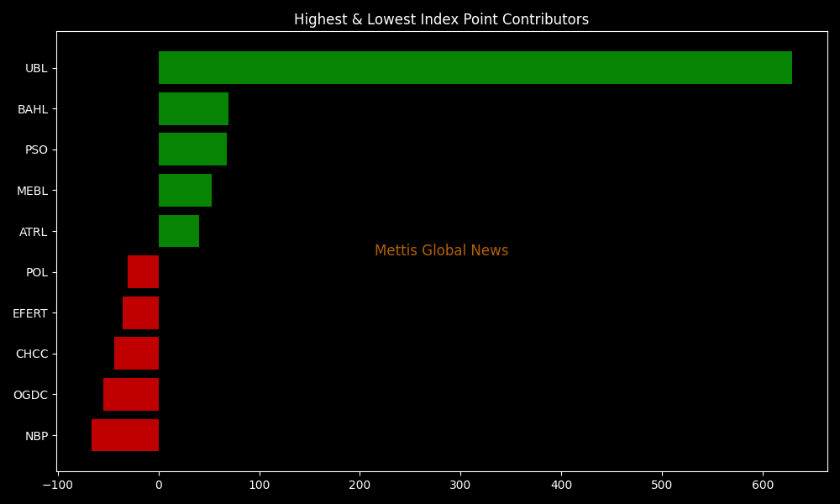The height and width of the screenshot is (504, 840).
Task: Click the red OGDC bar
Action: coord(131,395)
